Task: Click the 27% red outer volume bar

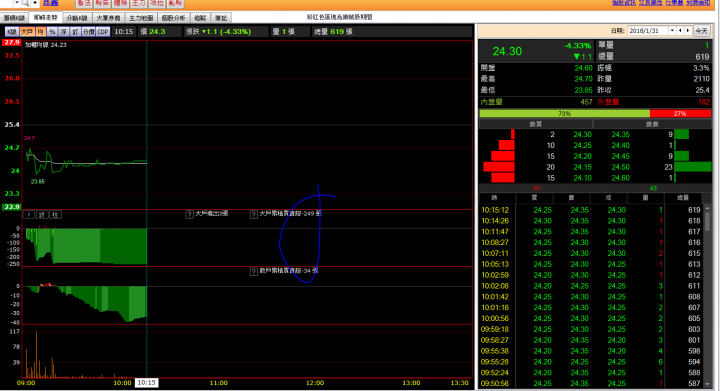Action: click(x=681, y=113)
